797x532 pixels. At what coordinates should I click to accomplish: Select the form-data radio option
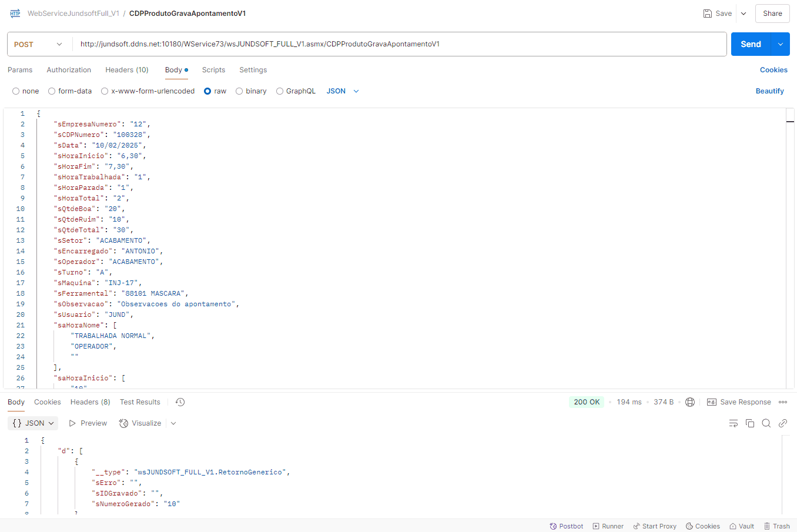point(52,91)
